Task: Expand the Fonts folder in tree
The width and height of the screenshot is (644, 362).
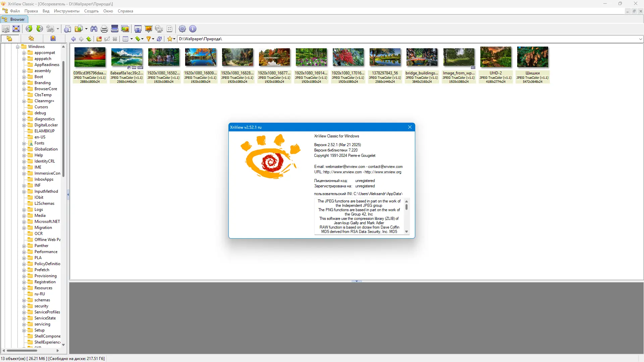Action: coord(24,143)
